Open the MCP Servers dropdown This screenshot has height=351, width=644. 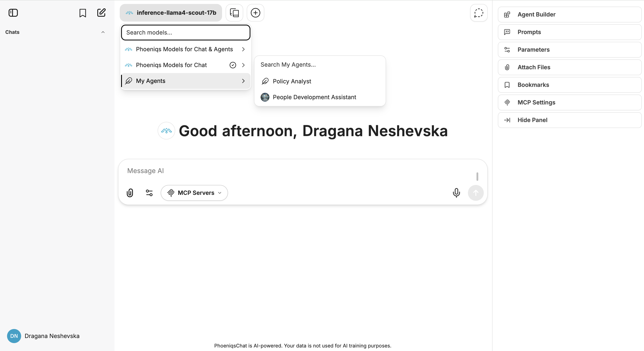coord(194,193)
